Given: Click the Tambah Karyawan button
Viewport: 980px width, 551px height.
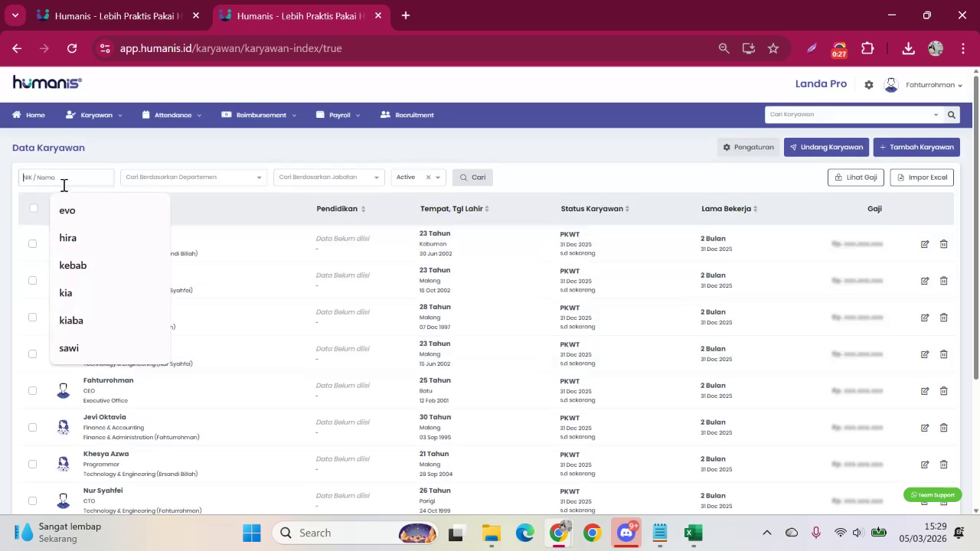Looking at the screenshot, I should [x=916, y=147].
